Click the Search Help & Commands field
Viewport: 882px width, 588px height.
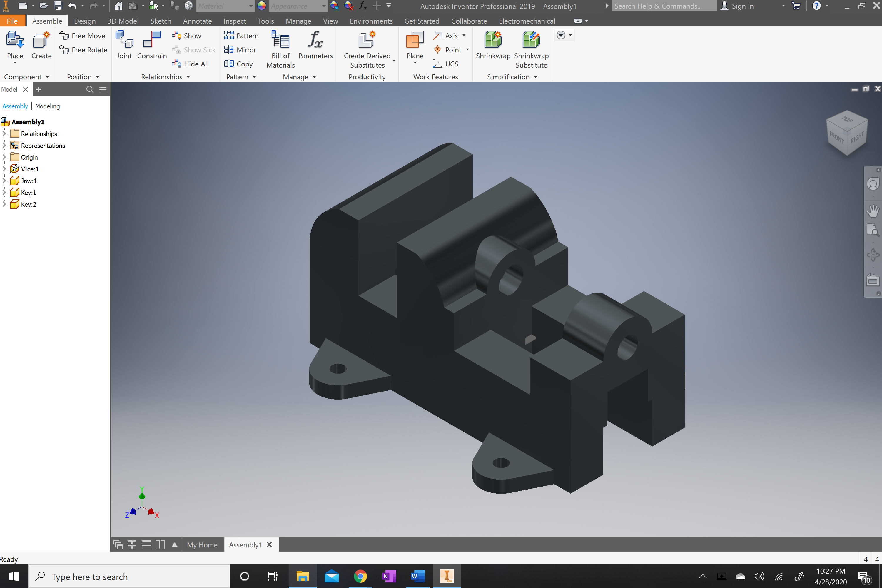(x=664, y=6)
